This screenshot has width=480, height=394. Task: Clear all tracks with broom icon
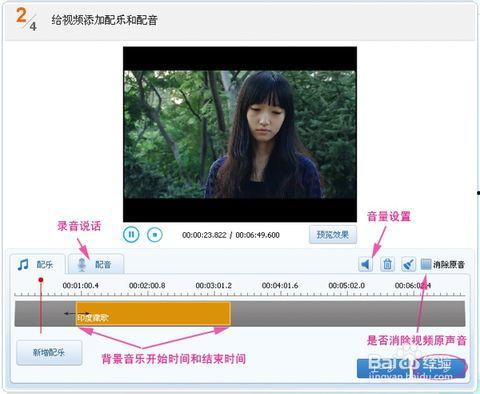(x=408, y=264)
